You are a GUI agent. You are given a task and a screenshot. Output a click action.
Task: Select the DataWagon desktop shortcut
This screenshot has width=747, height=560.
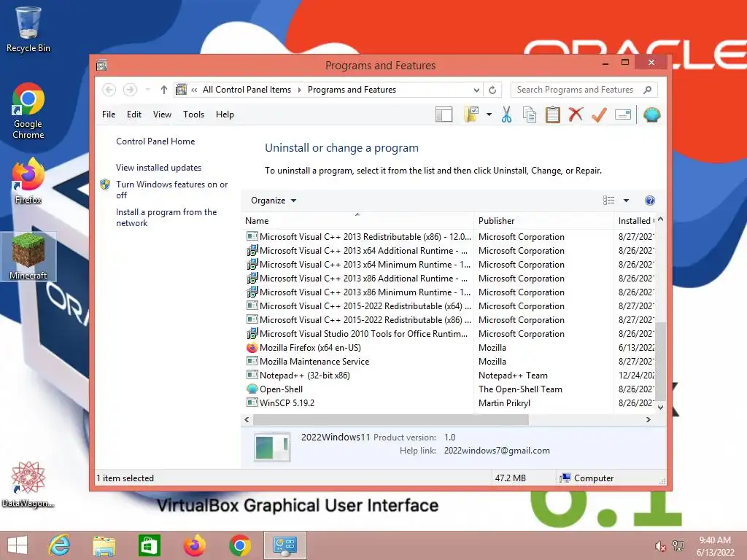click(28, 484)
